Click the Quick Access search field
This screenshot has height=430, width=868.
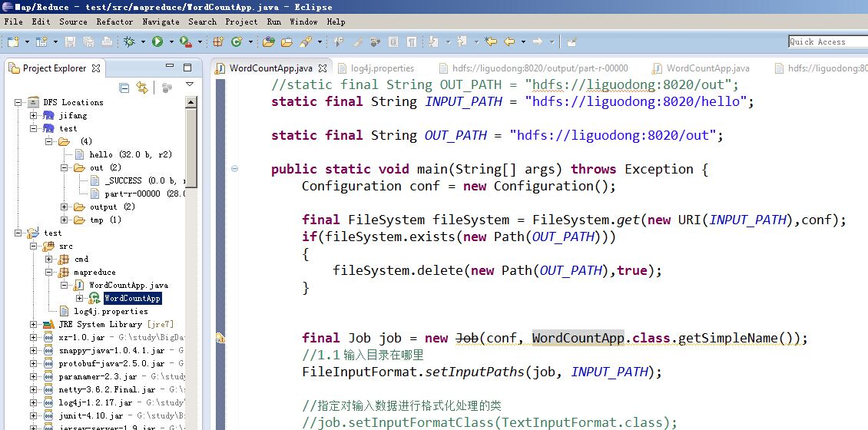[828, 41]
